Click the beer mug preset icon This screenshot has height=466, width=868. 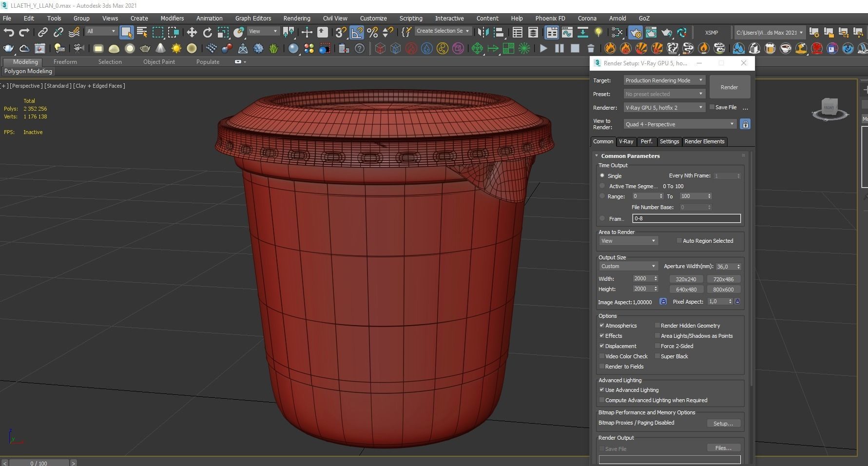pos(770,48)
